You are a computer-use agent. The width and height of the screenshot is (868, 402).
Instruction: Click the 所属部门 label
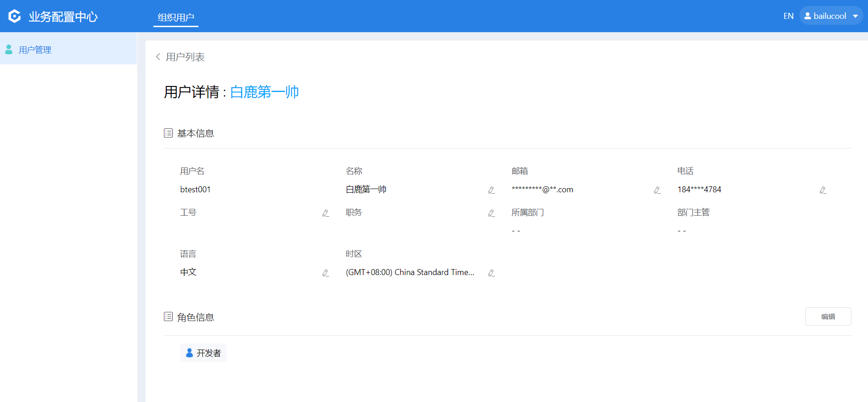pos(528,212)
